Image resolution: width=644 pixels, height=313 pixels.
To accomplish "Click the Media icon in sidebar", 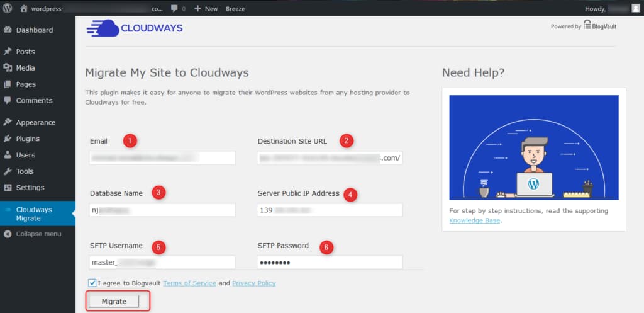I will (8, 68).
